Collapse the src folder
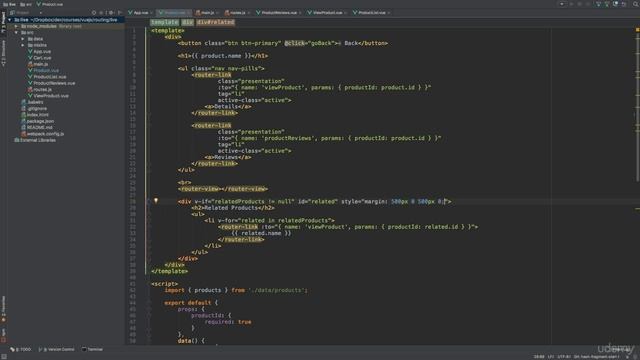This screenshot has height=360, width=640. (x=16, y=32)
